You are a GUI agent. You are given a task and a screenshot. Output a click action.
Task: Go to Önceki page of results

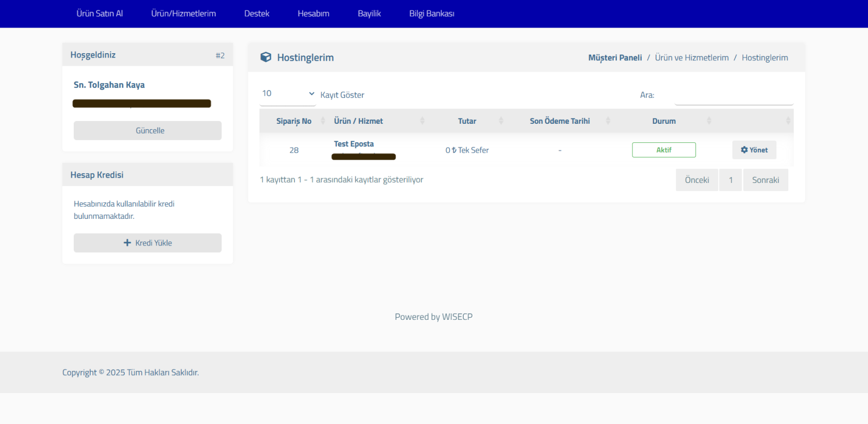tap(697, 180)
